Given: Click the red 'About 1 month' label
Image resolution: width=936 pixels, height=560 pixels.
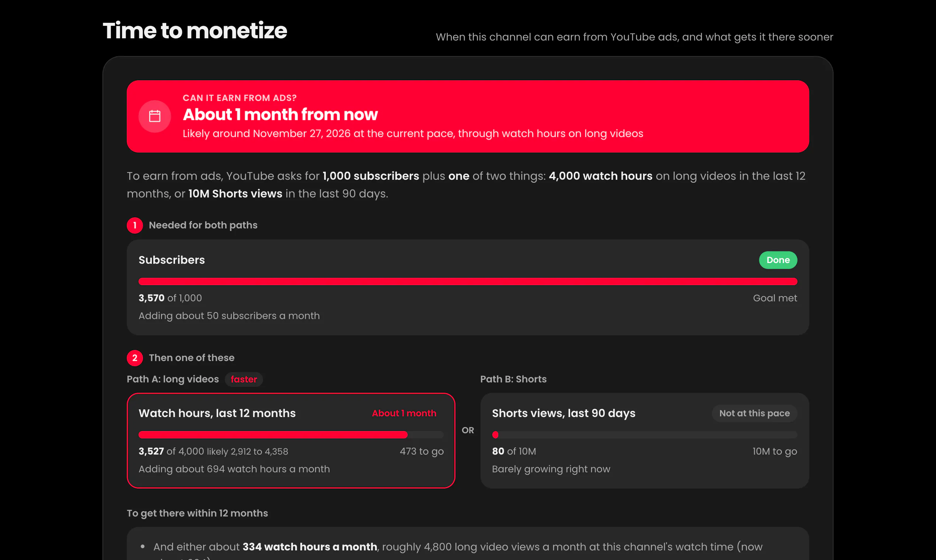Looking at the screenshot, I should (x=404, y=413).
